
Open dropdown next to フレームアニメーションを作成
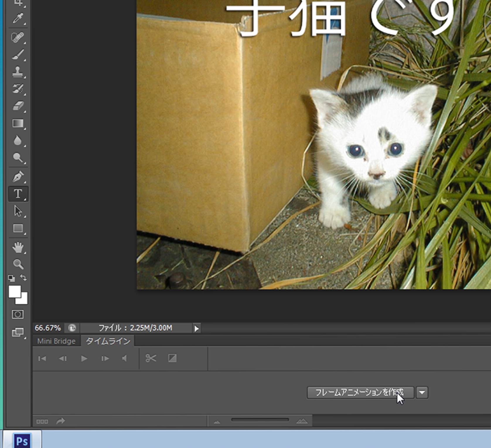pos(422,392)
